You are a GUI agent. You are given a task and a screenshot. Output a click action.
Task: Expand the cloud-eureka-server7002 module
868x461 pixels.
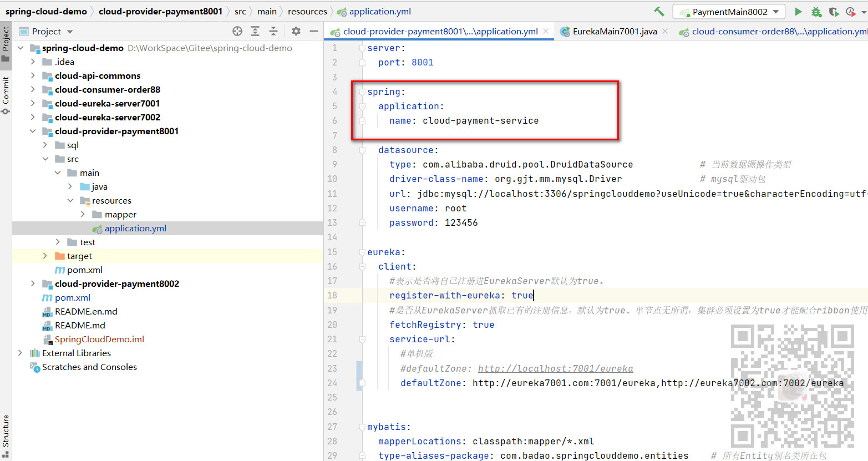point(33,118)
